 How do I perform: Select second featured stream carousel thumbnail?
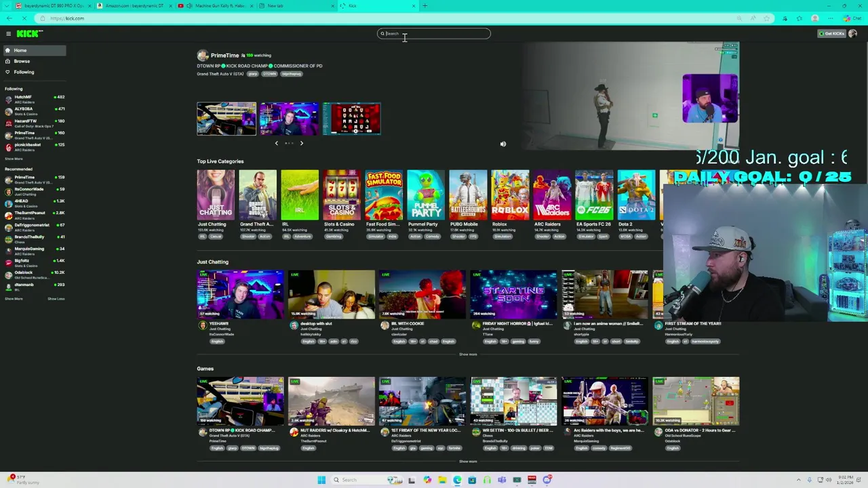point(289,119)
